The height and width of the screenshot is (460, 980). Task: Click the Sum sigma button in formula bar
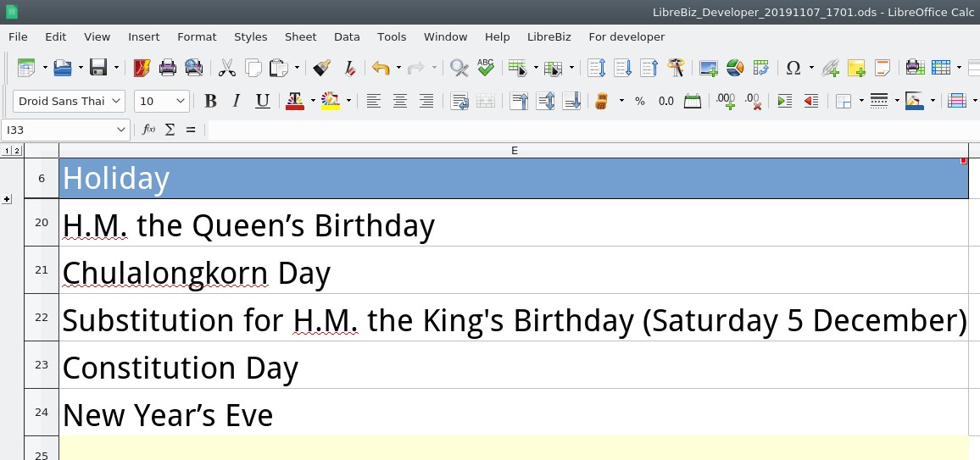tap(170, 130)
